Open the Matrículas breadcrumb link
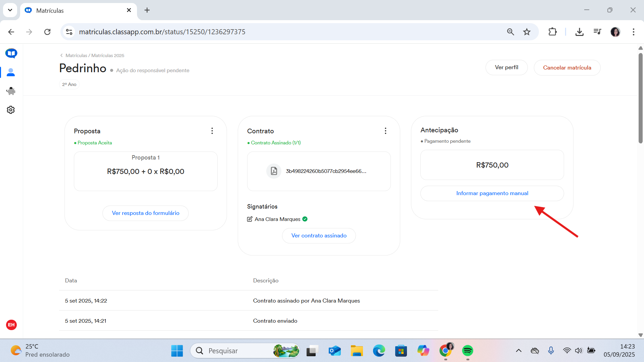Viewport: 644px width, 362px height. [76, 55]
